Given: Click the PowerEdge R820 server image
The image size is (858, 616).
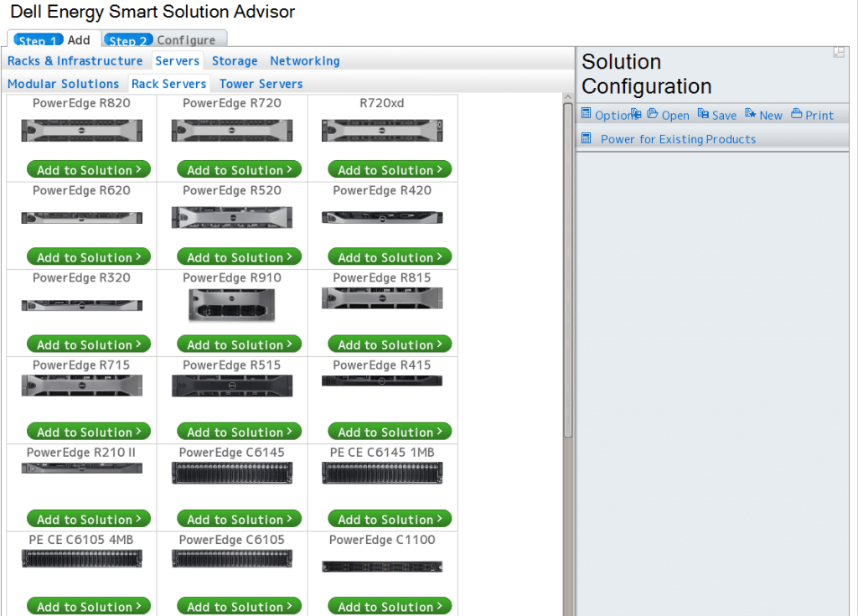Looking at the screenshot, I should (81, 130).
